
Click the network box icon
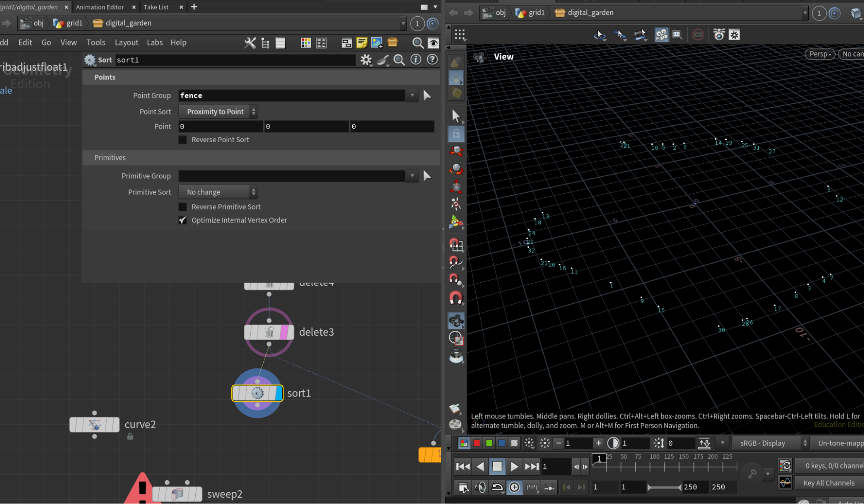point(347,43)
